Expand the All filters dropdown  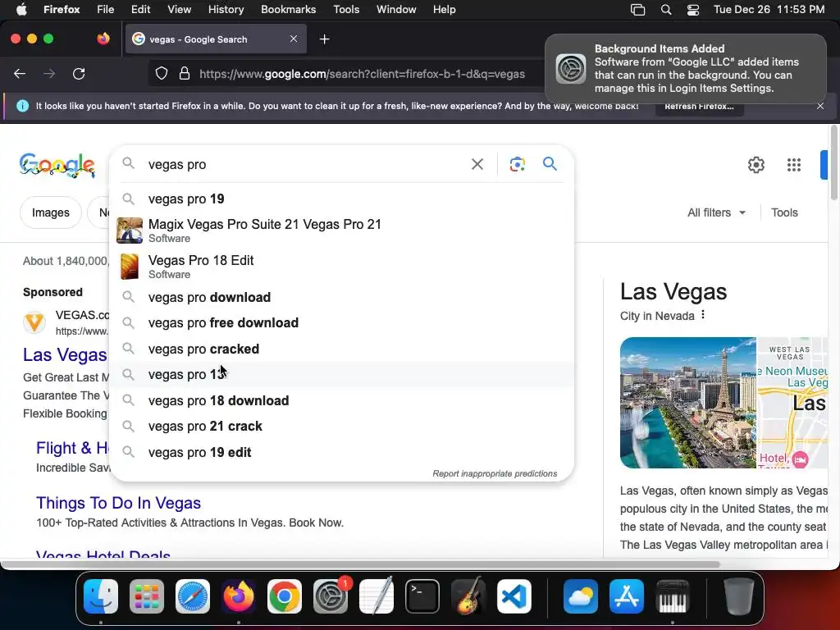(x=717, y=212)
